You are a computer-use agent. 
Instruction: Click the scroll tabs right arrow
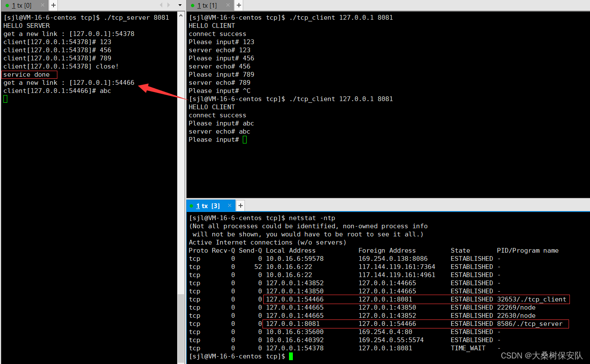[x=169, y=5]
